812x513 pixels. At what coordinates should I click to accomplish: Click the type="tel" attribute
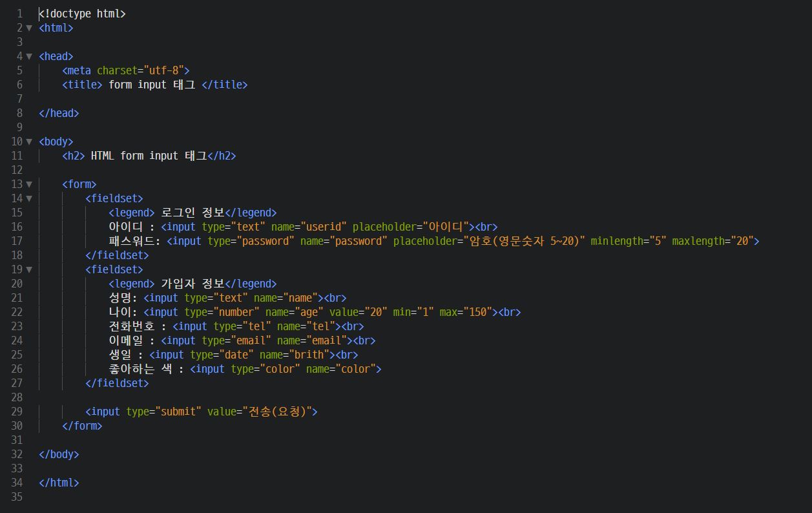coord(242,326)
